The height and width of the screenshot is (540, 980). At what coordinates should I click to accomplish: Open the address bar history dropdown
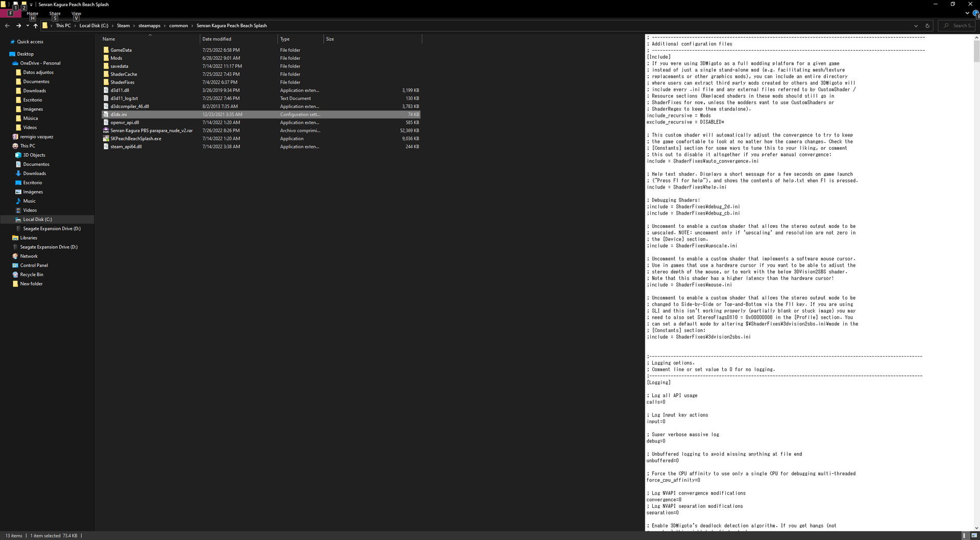tap(916, 26)
